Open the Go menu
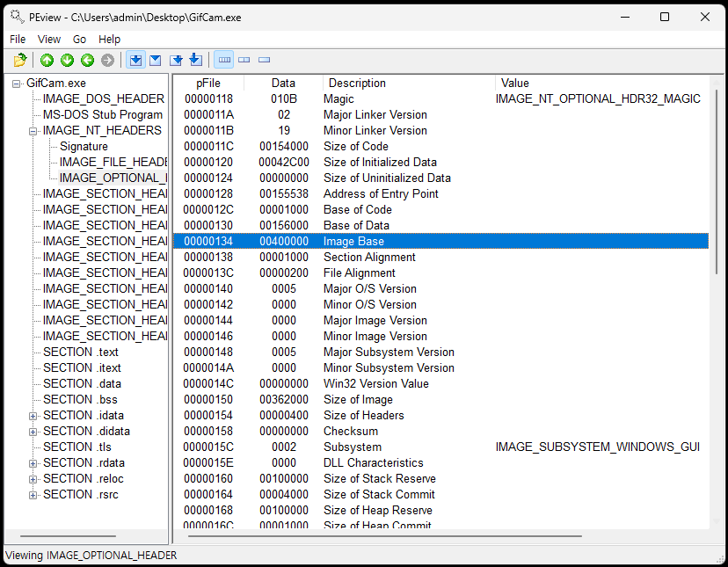728x567 pixels. click(x=79, y=39)
